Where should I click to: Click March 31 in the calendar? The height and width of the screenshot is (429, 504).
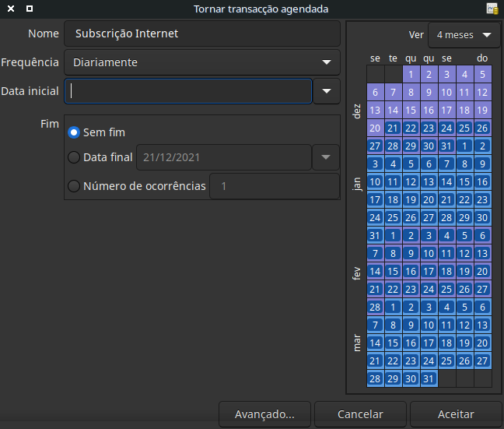(x=429, y=378)
